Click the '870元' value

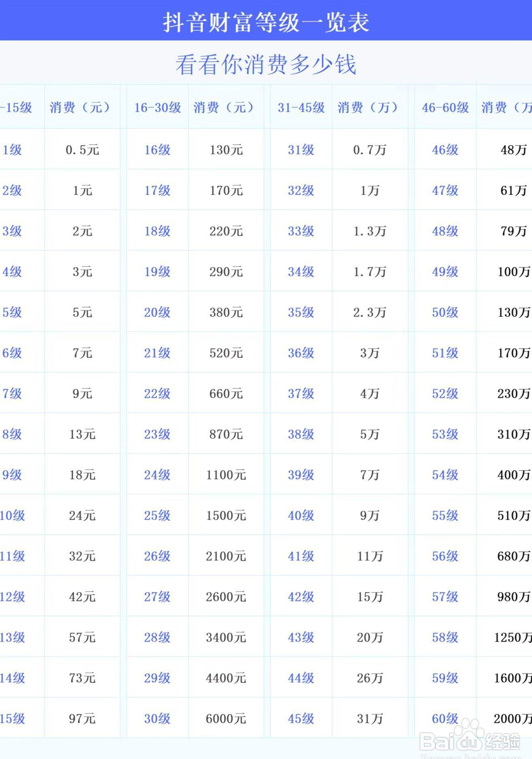coord(226,434)
